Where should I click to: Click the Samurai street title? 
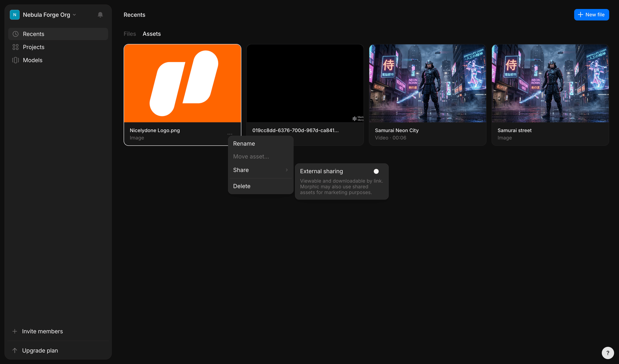click(514, 130)
